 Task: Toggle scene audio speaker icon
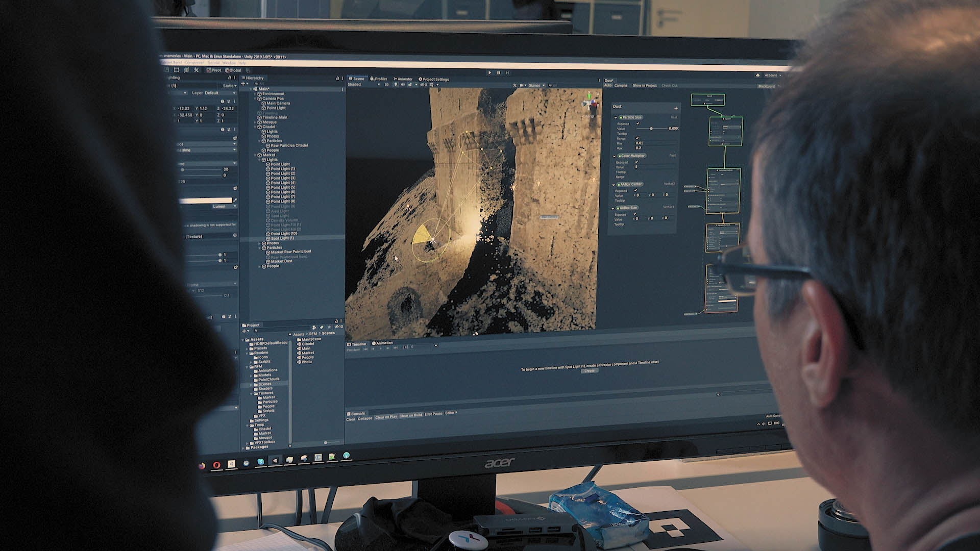pos(402,85)
